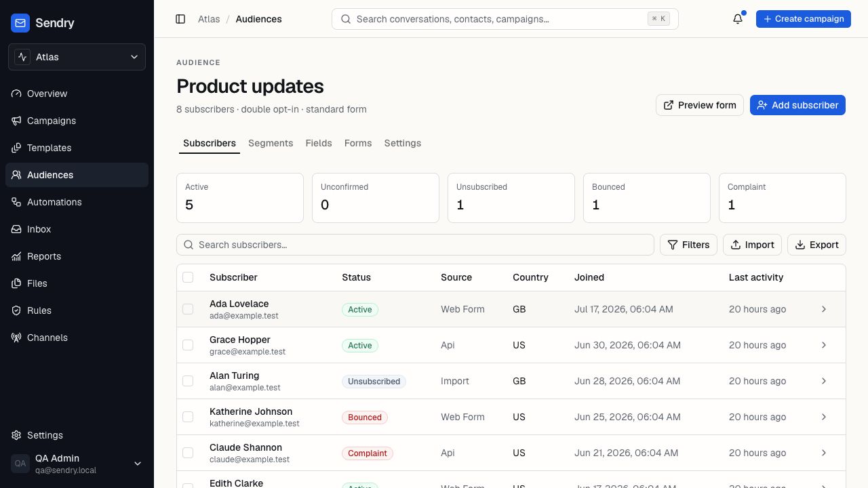This screenshot has height=488, width=868.
Task: Check the Grace Hopper row checkbox
Action: coord(188,345)
